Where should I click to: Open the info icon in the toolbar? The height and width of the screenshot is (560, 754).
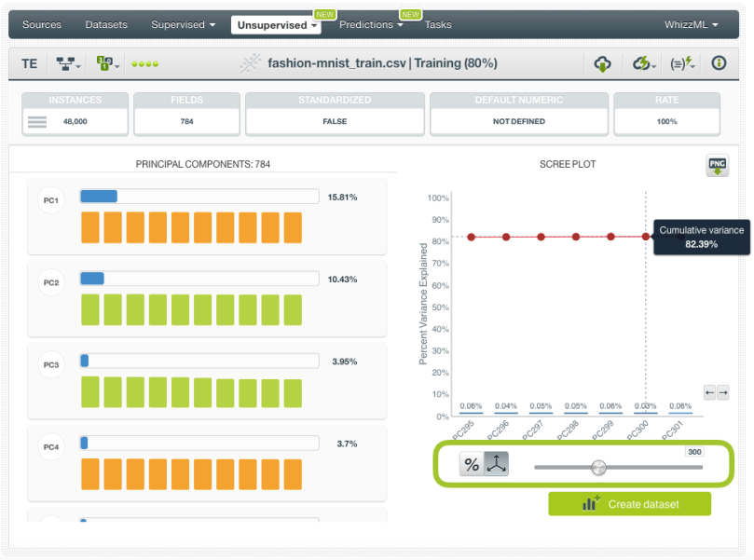(x=719, y=63)
